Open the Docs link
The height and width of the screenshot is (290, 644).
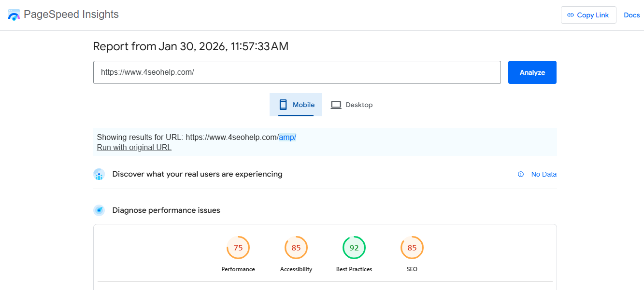(x=632, y=15)
